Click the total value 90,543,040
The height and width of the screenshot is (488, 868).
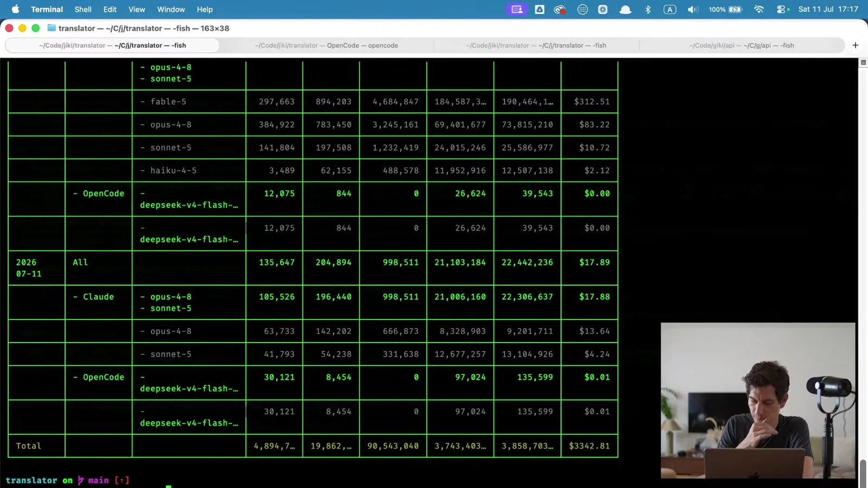click(x=393, y=446)
